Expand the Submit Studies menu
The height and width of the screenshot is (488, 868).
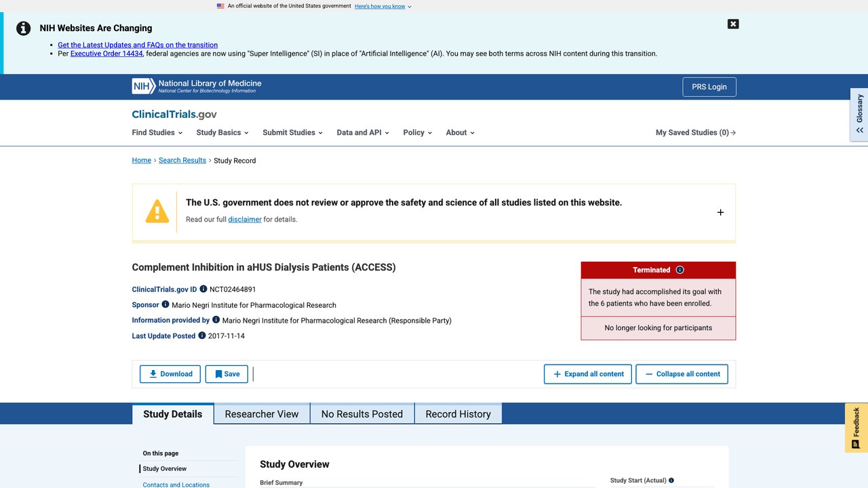293,133
